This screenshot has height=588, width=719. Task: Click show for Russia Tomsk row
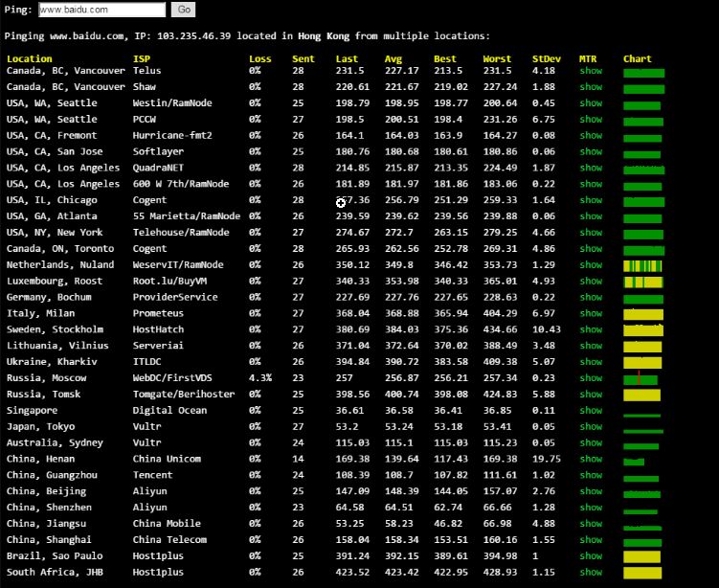click(x=591, y=394)
